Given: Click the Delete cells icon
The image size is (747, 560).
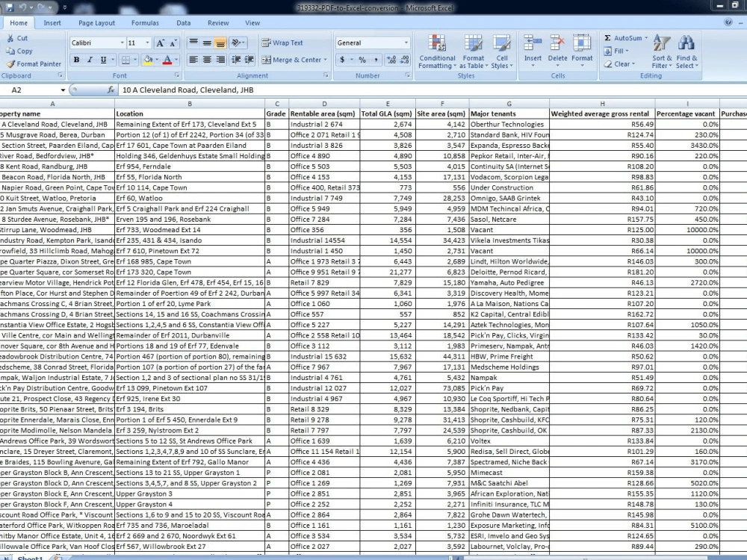Looking at the screenshot, I should coord(557,43).
